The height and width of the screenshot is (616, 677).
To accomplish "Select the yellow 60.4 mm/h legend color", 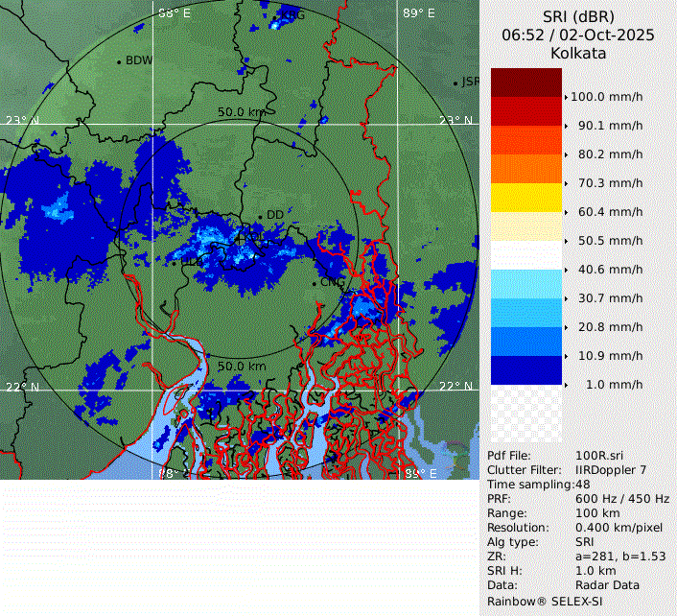I will coord(525,198).
